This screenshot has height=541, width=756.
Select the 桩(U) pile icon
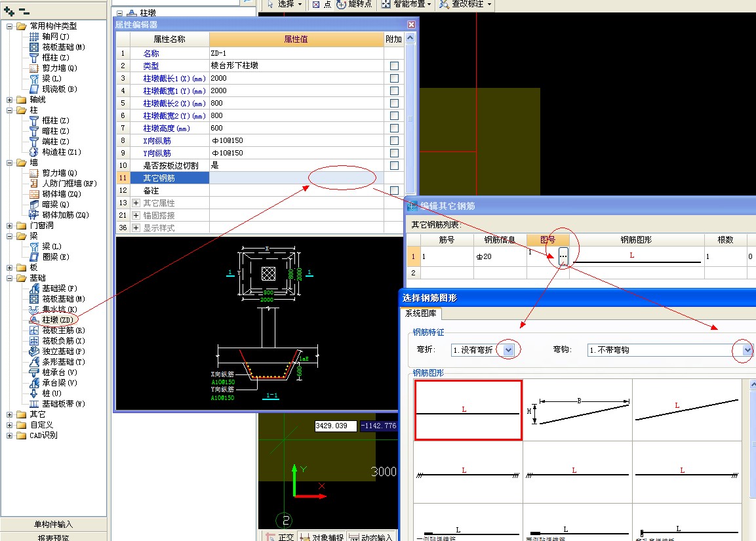(33, 393)
